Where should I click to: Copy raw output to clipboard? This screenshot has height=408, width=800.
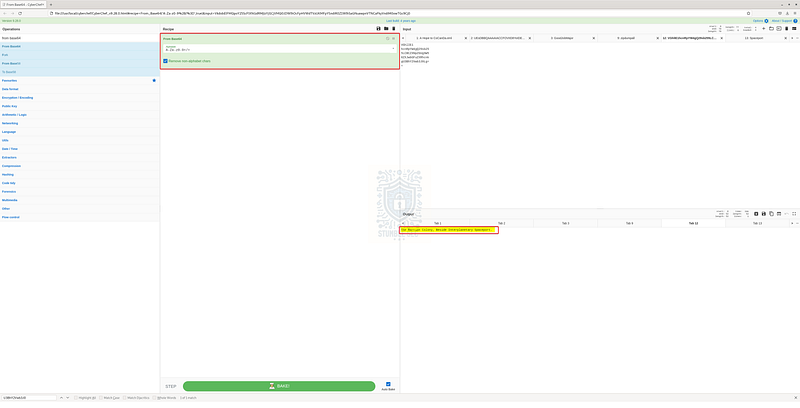tap(771, 214)
